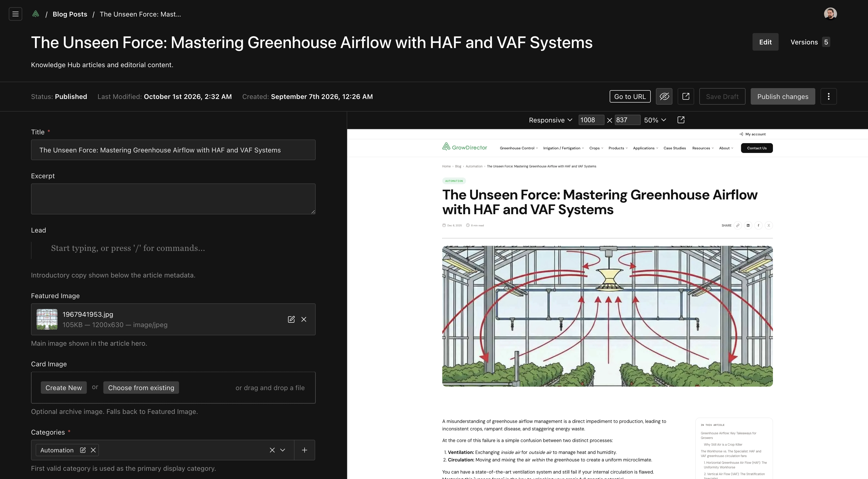Image resolution: width=868 pixels, height=479 pixels.
Task: Jump to Greenhouse Airflow: Key Takeaways section
Action: [728, 436]
